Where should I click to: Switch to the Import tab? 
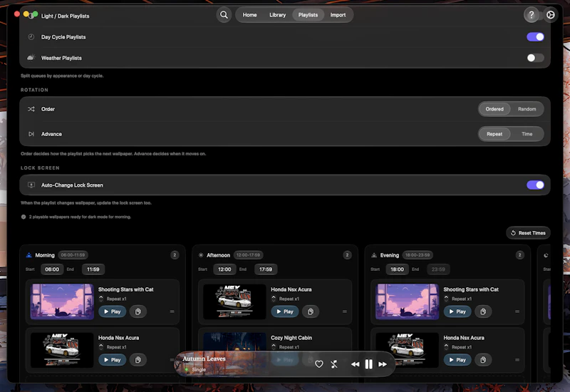338,15
